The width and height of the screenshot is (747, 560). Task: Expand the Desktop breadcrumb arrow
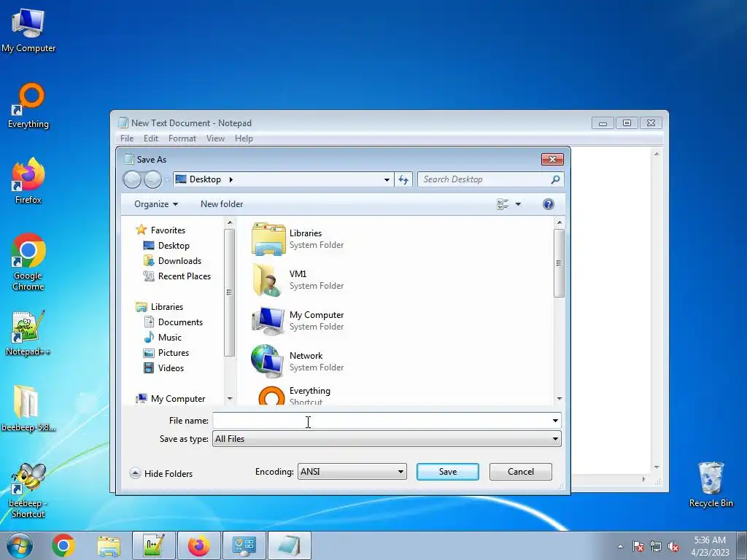(231, 179)
